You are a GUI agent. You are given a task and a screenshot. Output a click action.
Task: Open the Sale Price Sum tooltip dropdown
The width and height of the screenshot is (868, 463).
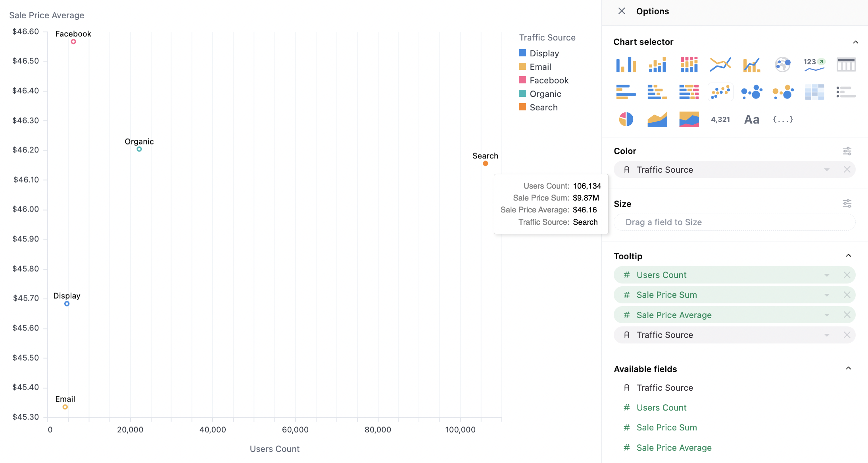827,295
